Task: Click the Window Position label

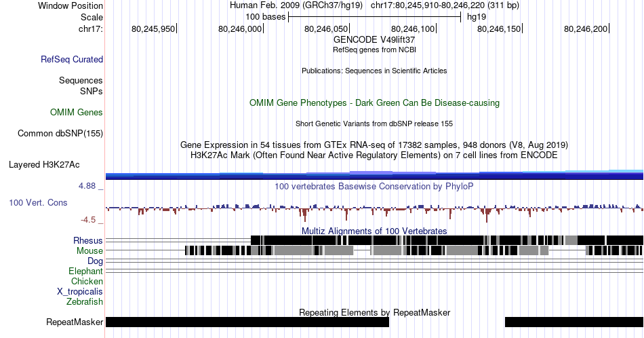Action: coord(71,5)
